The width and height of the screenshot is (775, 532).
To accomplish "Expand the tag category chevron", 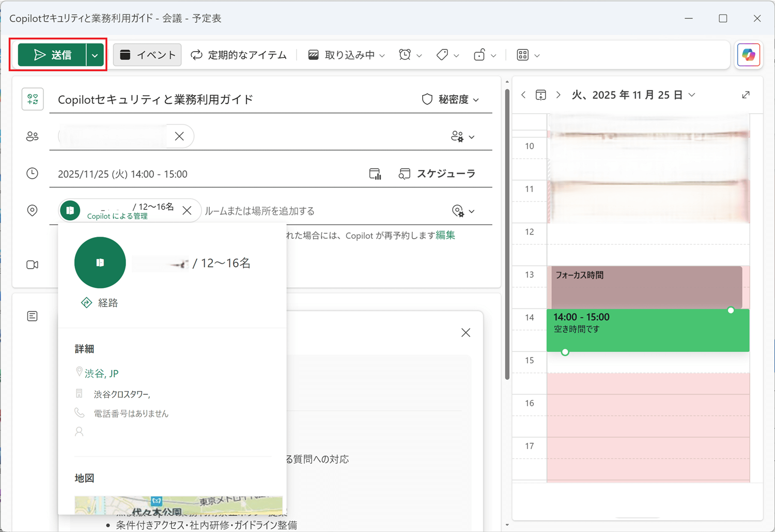I will 456,55.
